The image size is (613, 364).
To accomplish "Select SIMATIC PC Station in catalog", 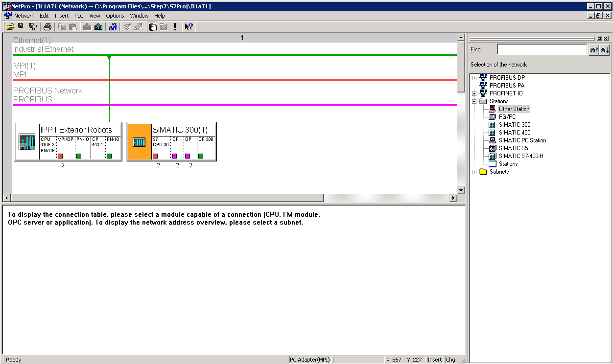I will pos(522,140).
